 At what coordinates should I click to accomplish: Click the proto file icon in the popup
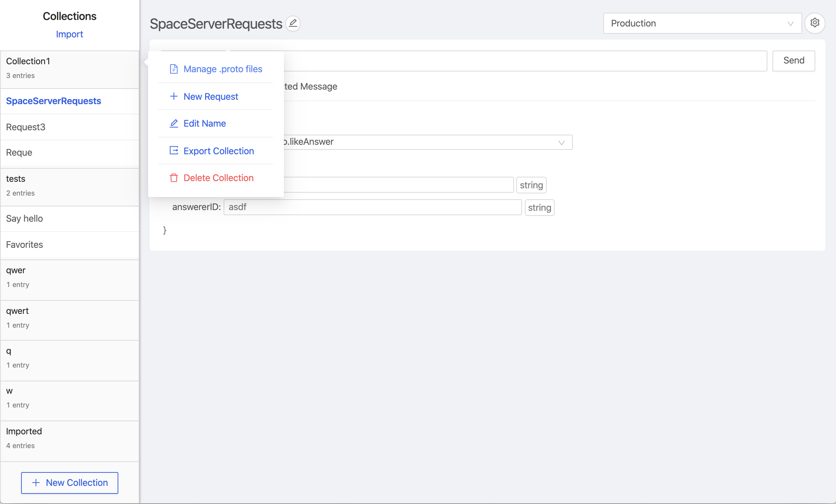coord(174,69)
